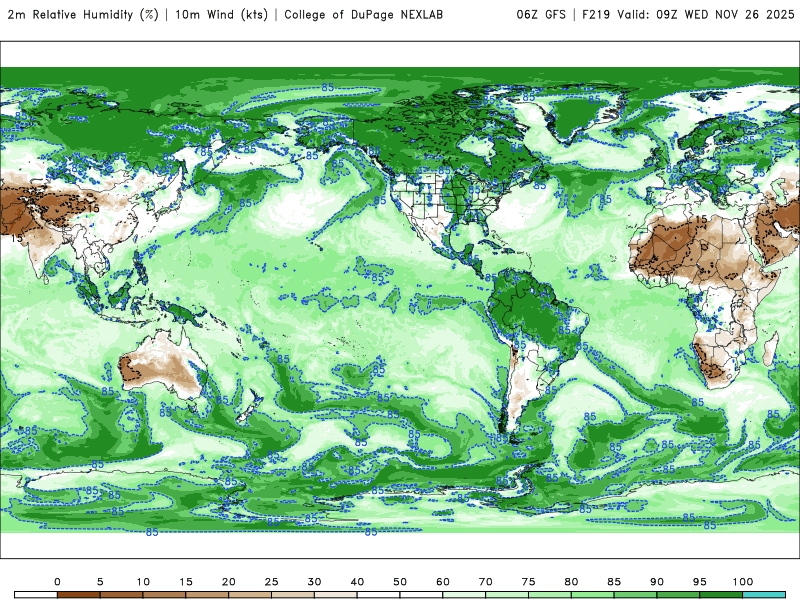Viewport: 800px width, 600px height.
Task: Click the darkest green 95–100 legend swatch
Action: pyautogui.click(x=721, y=595)
